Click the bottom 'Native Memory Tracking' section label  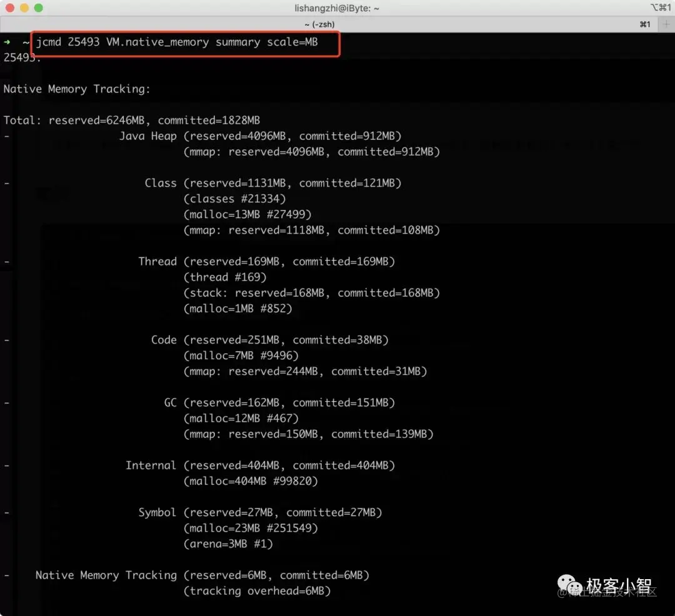(x=106, y=575)
